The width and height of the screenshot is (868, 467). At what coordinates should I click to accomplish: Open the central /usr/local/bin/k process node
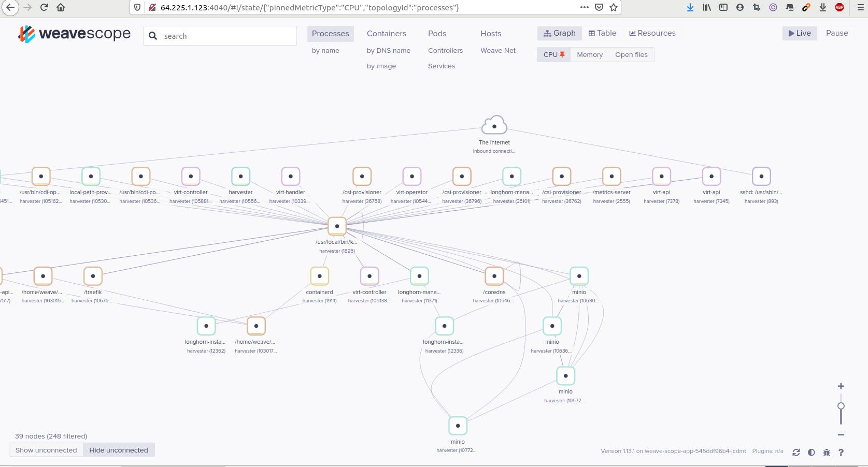(x=337, y=226)
